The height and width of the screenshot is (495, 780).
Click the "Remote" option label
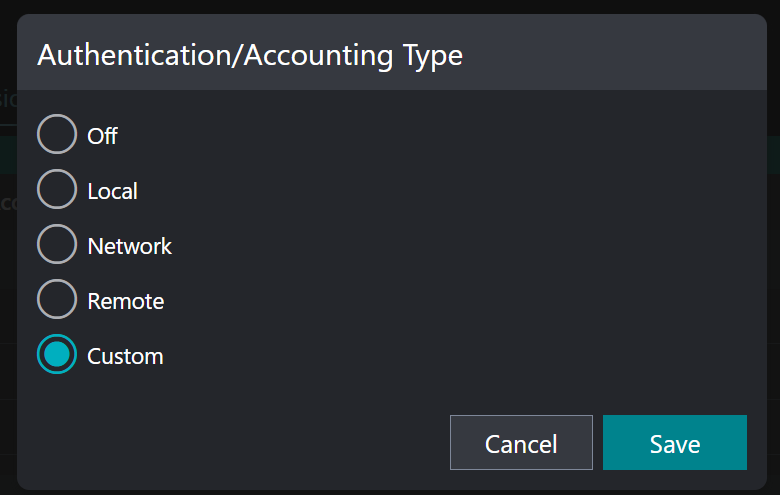[125, 300]
